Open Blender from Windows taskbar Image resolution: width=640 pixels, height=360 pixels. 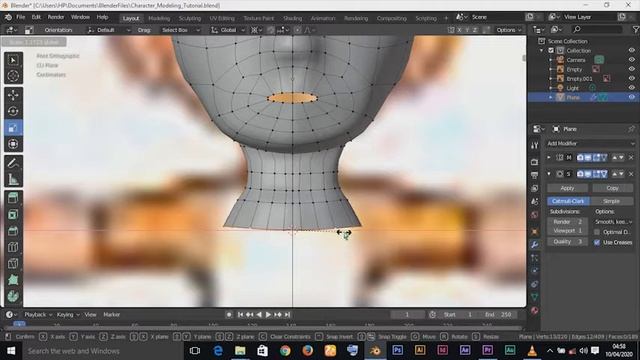375,351
